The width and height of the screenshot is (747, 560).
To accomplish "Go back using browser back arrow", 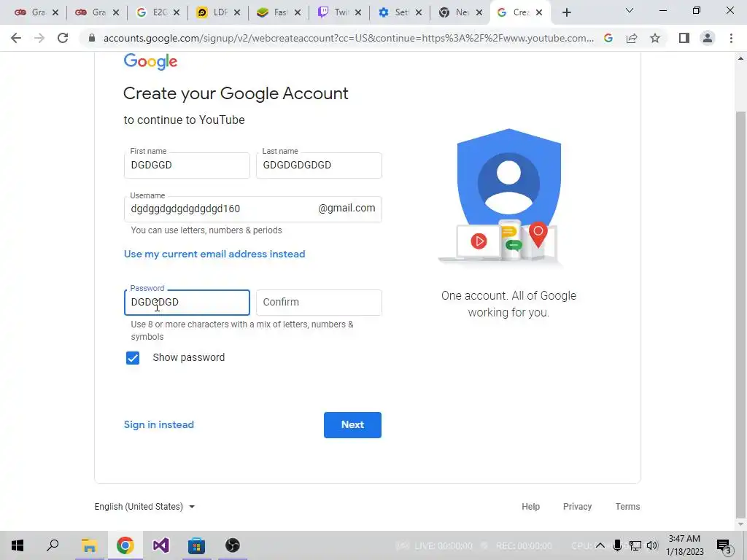I will 16,38.
